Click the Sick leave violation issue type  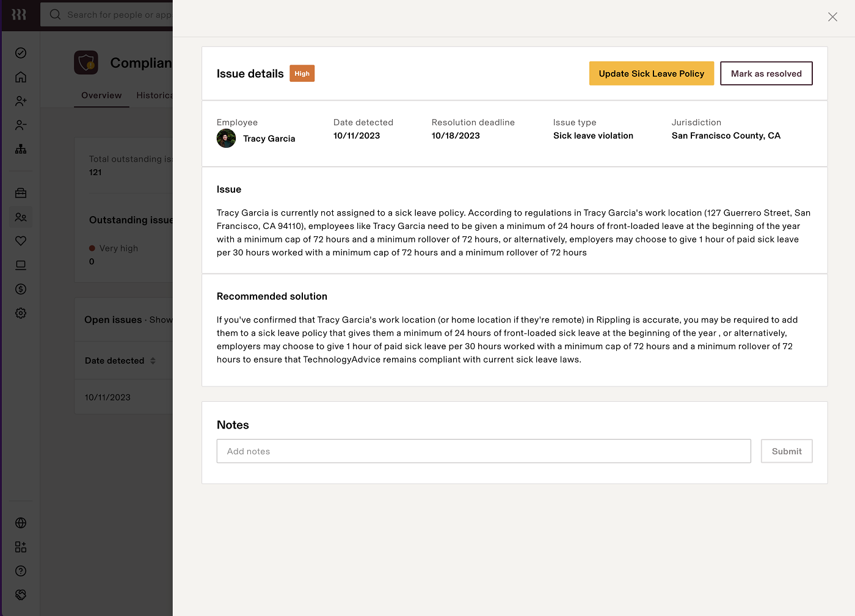tap(593, 136)
